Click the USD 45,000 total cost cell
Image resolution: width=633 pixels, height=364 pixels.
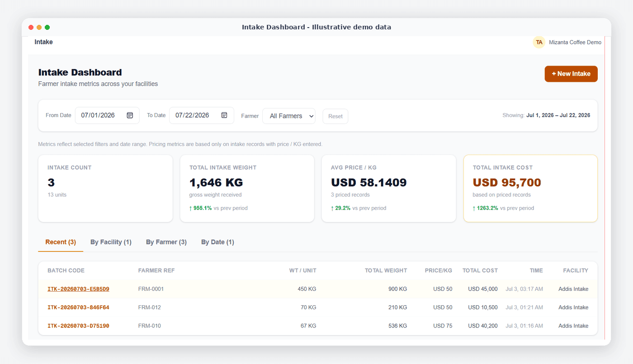coord(483,289)
